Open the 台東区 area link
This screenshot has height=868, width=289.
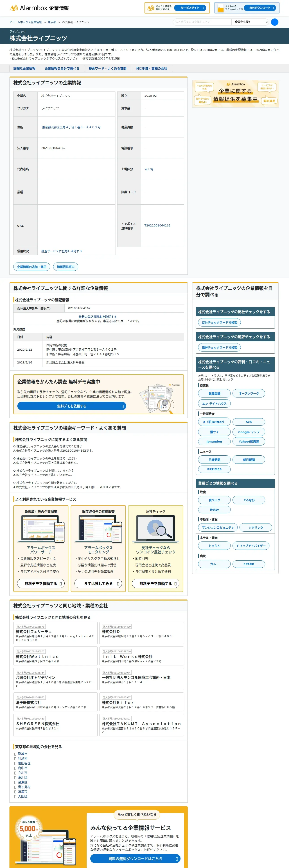point(23,782)
